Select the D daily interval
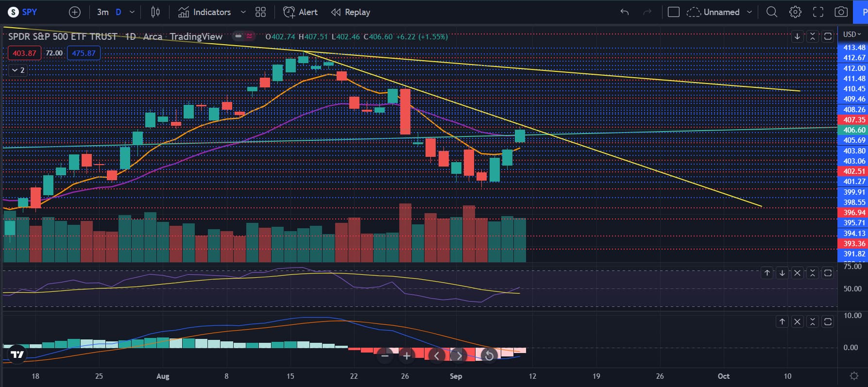 click(119, 12)
